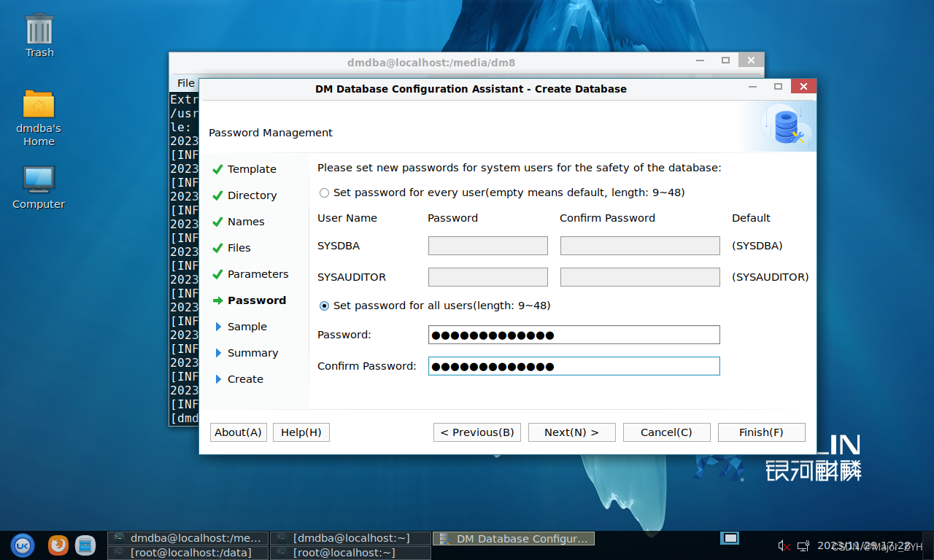Viewport: 934px width, 560px height.
Task: Click the Help(H) button
Action: coord(301,432)
